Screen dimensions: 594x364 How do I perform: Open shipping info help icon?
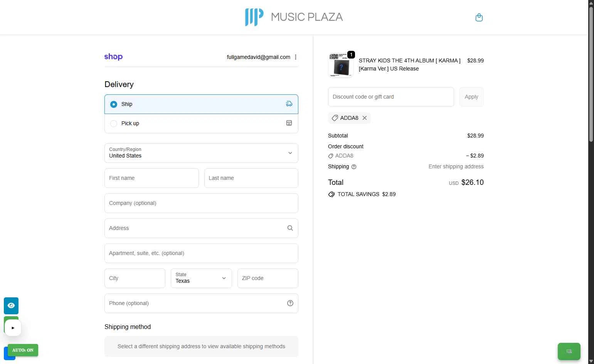click(x=354, y=167)
